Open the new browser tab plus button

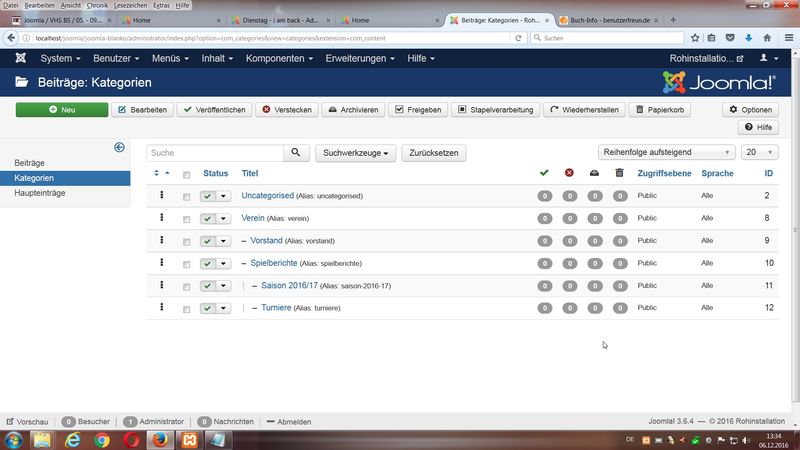point(673,20)
